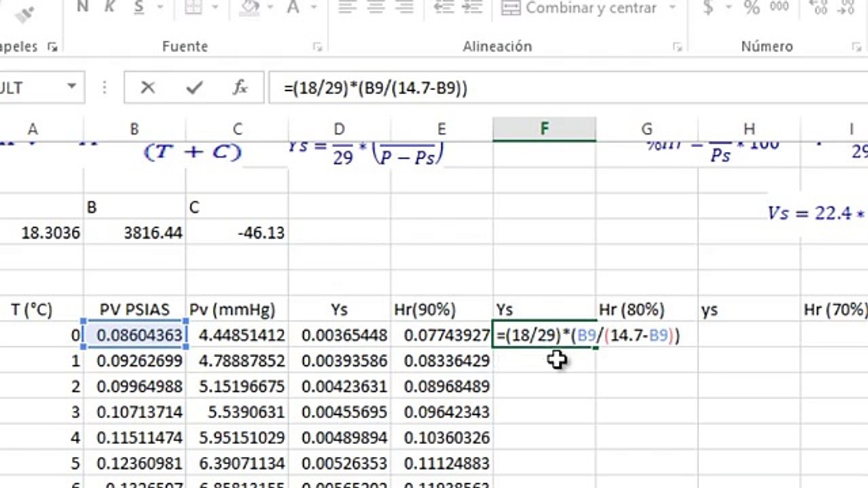Viewport: 868px width, 488px height.
Task: Select column B header
Action: 134,129
